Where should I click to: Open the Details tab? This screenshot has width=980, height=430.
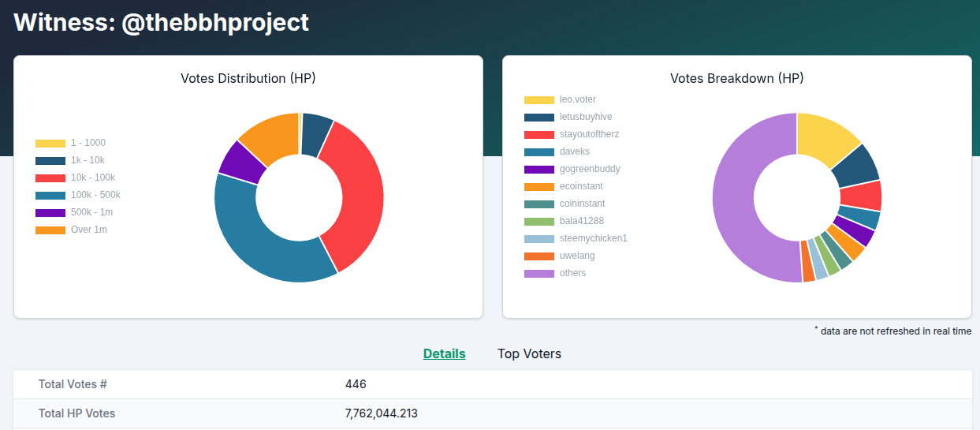point(444,353)
